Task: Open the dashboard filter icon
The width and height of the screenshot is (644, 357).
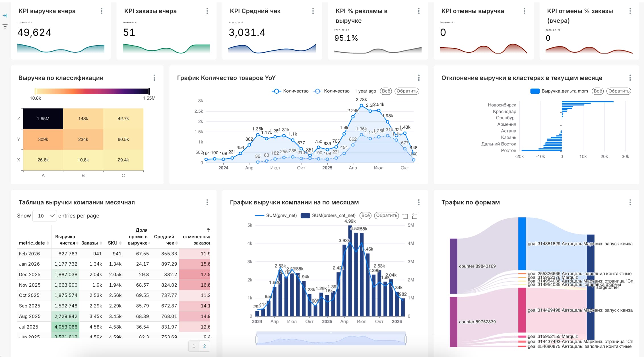Action: (5, 26)
